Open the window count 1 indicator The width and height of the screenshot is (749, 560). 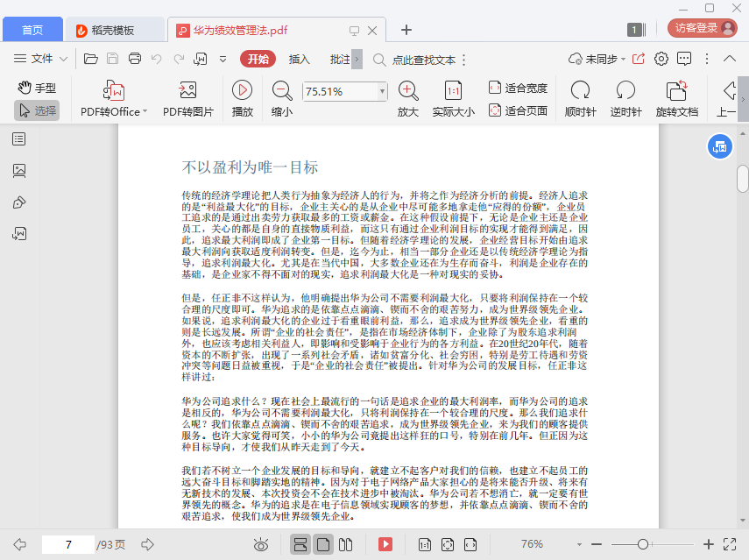637,30
